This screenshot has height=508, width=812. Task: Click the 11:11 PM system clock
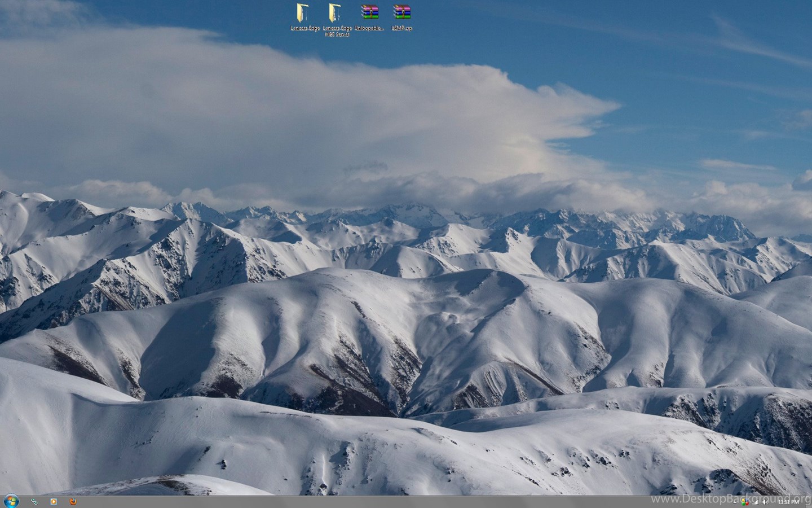pos(788,502)
